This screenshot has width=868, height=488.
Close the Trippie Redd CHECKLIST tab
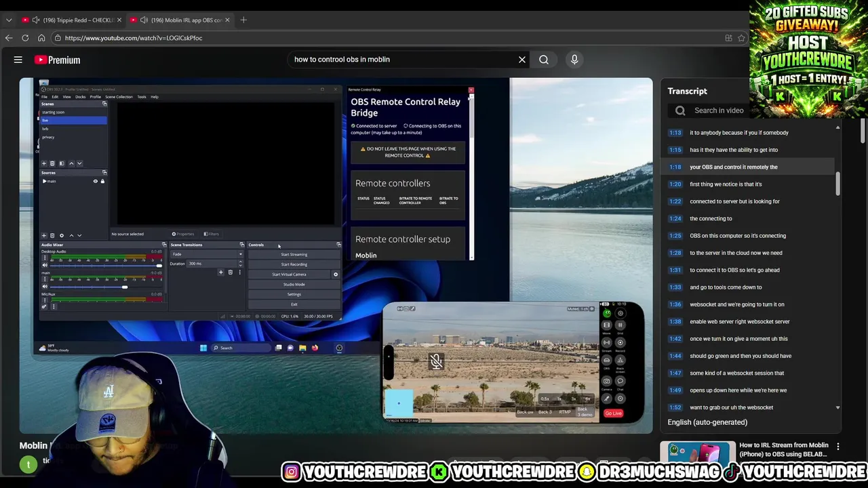pyautogui.click(x=120, y=20)
